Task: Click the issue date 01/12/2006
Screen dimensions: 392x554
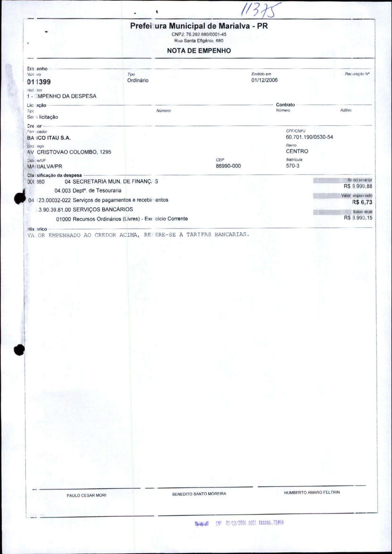Action: pyautogui.click(x=264, y=80)
